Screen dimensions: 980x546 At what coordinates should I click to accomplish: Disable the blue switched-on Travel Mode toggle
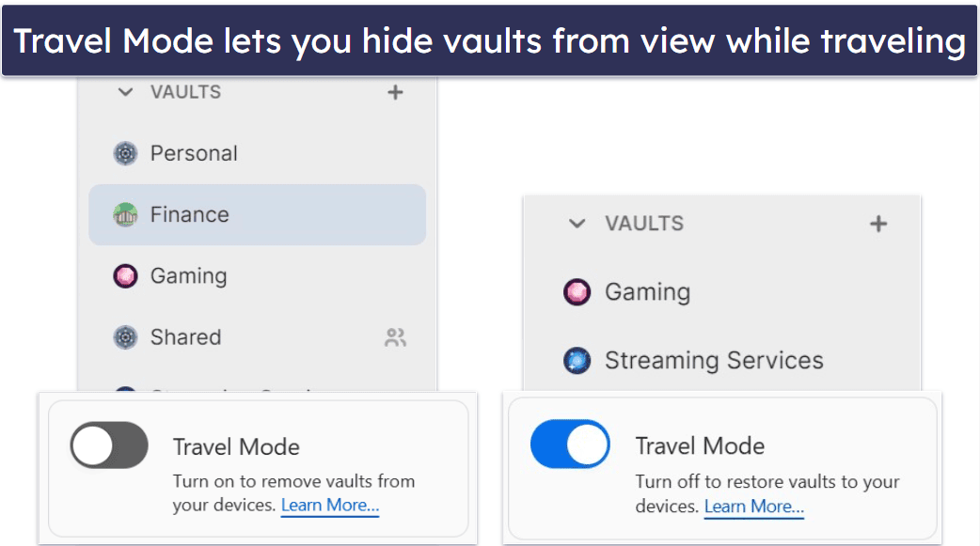[570, 445]
